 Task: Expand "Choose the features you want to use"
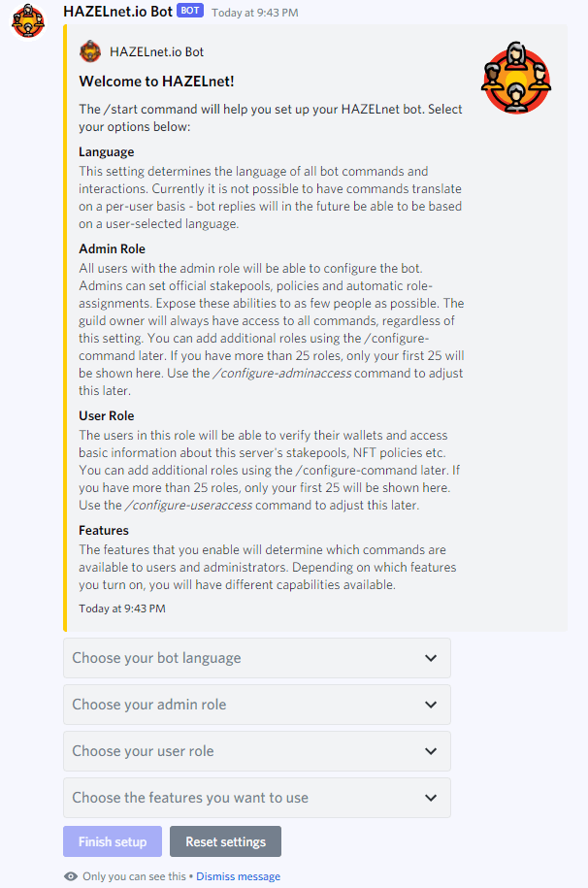[243, 798]
